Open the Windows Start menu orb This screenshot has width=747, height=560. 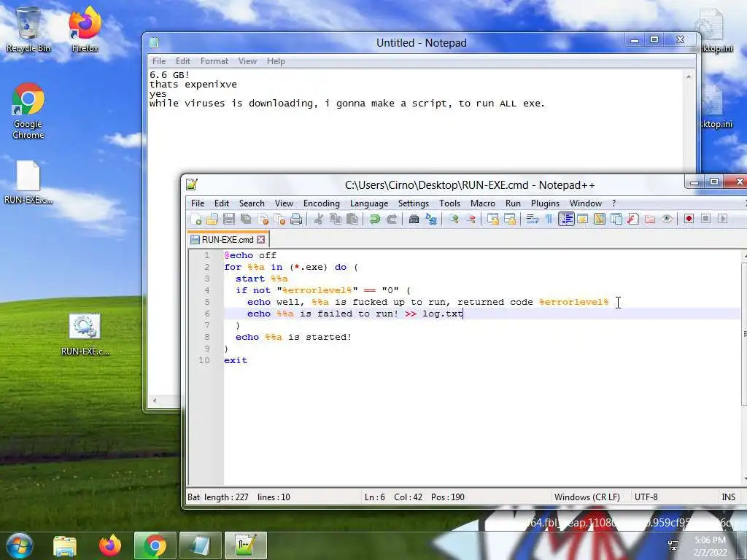[20, 545]
